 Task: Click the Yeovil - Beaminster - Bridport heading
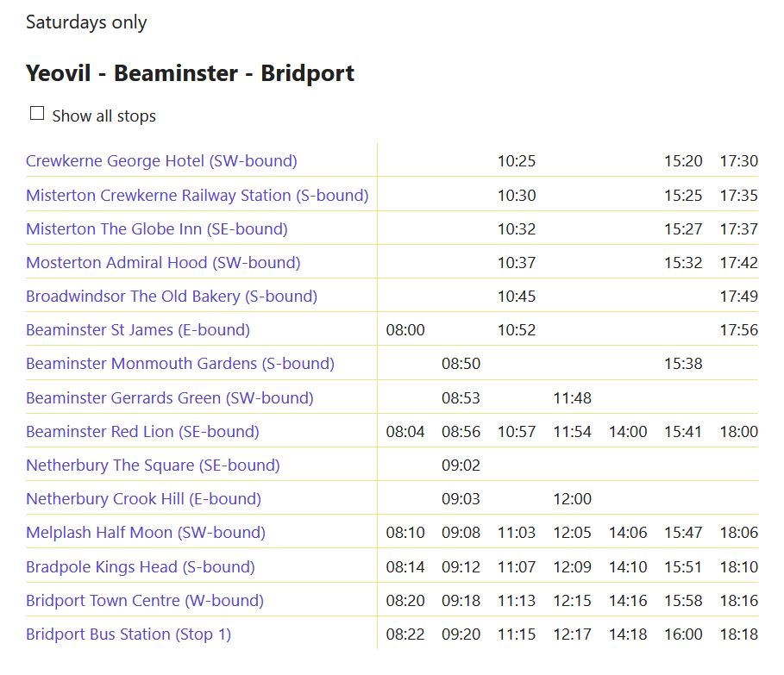click(x=190, y=73)
